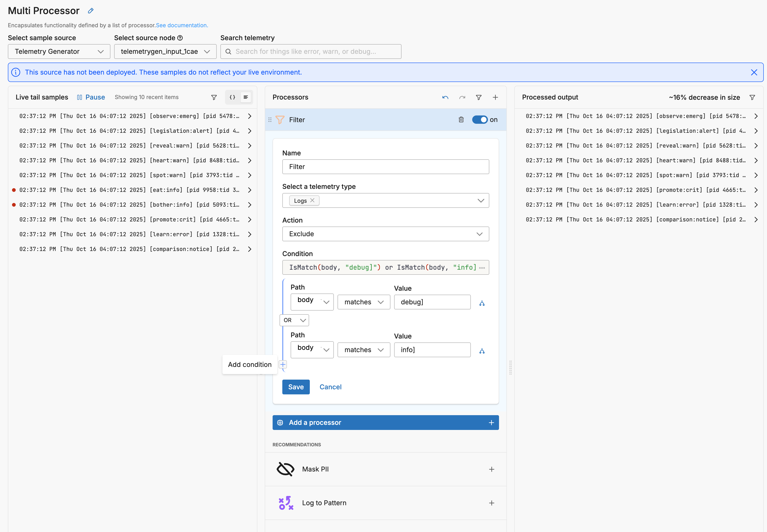
Task: Expand the eat:info log sample row
Action: [250, 190]
